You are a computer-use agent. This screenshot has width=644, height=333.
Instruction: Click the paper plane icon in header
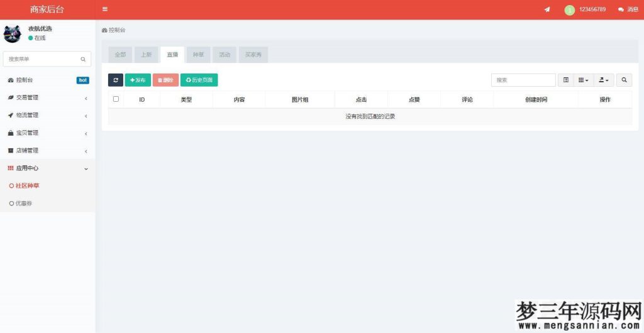tap(547, 9)
